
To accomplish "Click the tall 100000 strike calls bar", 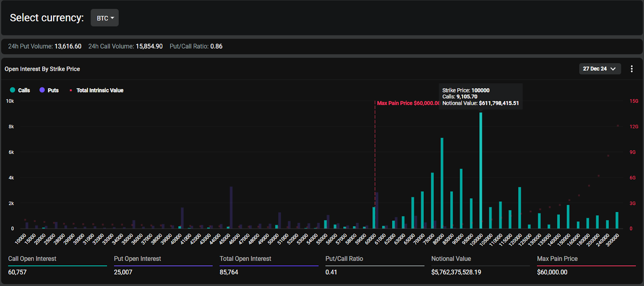I will (x=481, y=171).
